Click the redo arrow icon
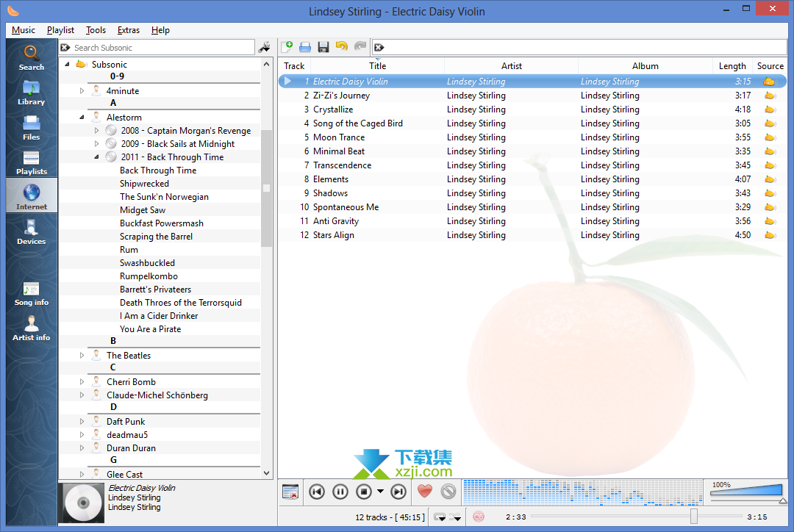The image size is (794, 532). (360, 47)
